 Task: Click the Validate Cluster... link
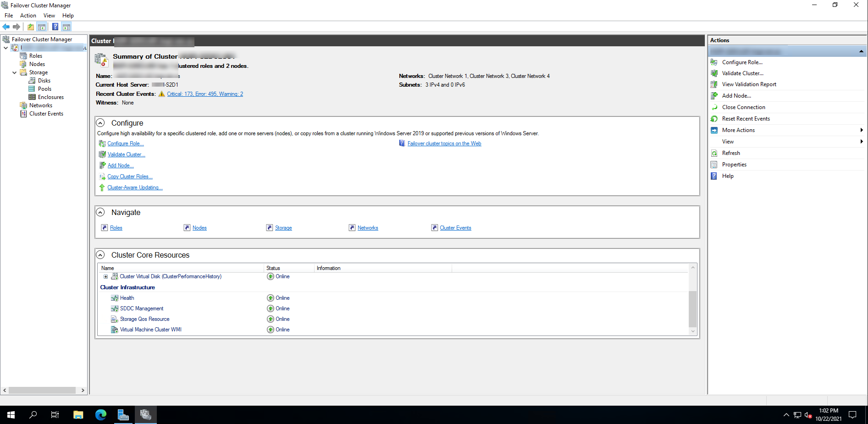[x=126, y=154]
